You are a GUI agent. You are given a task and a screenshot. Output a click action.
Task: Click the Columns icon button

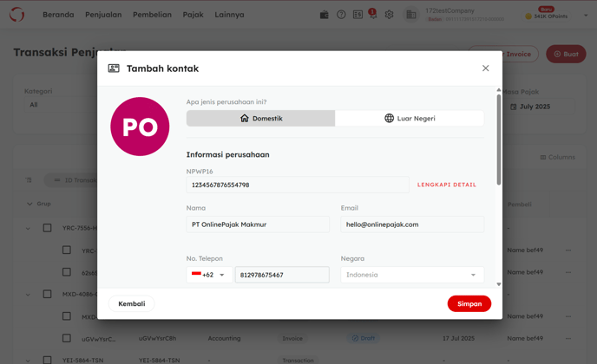558,157
